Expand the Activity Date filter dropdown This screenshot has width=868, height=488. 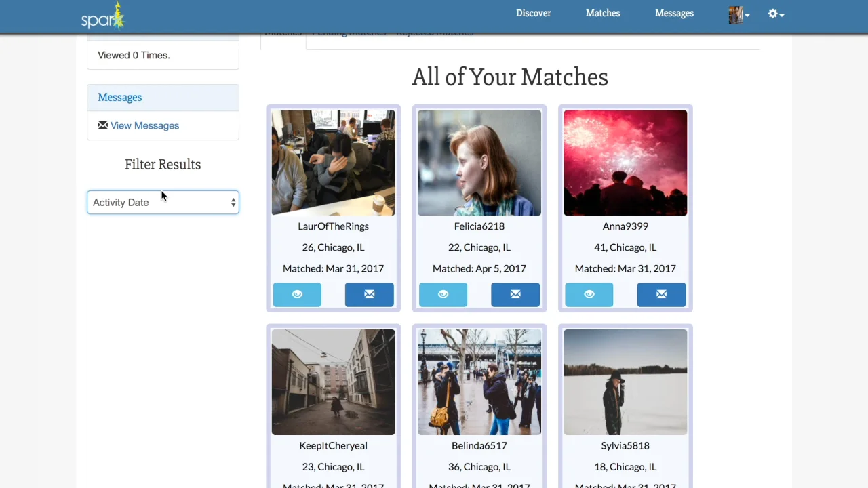[x=163, y=202]
